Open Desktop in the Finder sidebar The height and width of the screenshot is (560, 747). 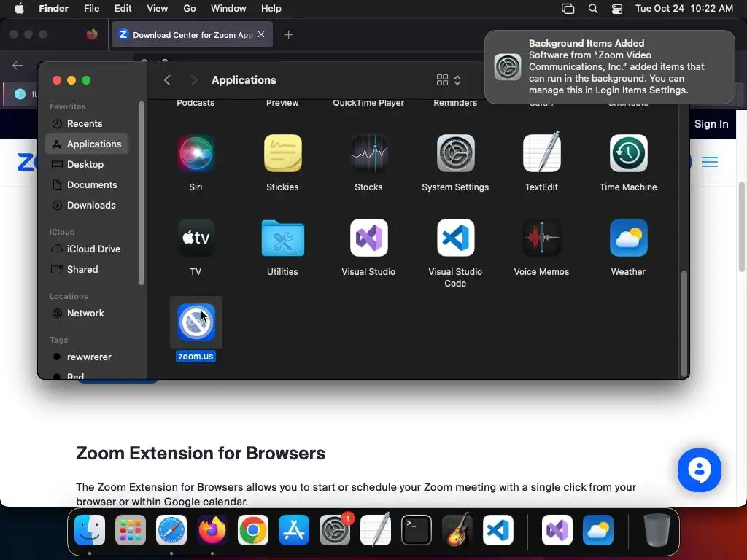pyautogui.click(x=87, y=164)
